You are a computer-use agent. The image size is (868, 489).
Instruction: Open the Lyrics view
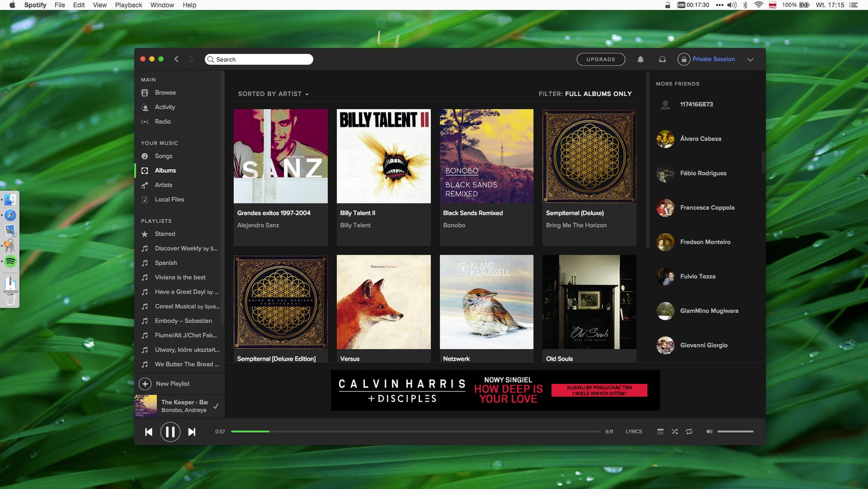point(634,431)
